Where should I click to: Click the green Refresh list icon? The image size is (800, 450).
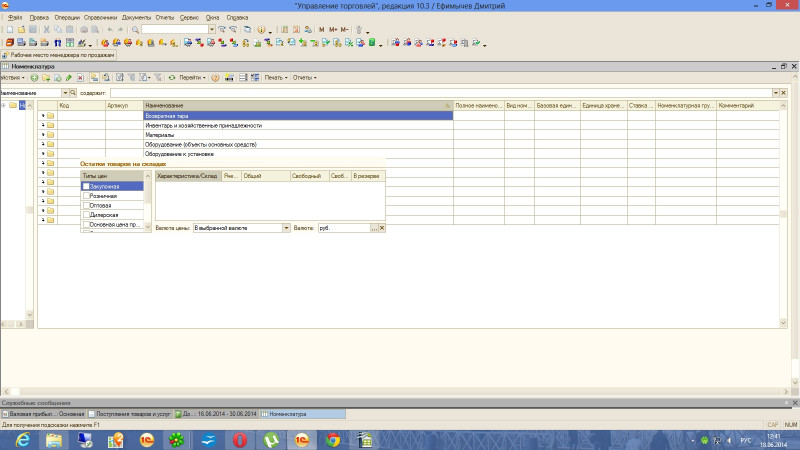(x=172, y=78)
